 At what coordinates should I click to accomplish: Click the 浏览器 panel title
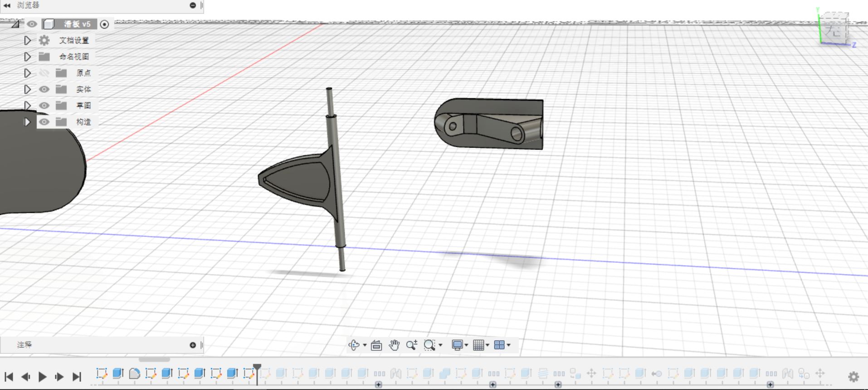(28, 5)
